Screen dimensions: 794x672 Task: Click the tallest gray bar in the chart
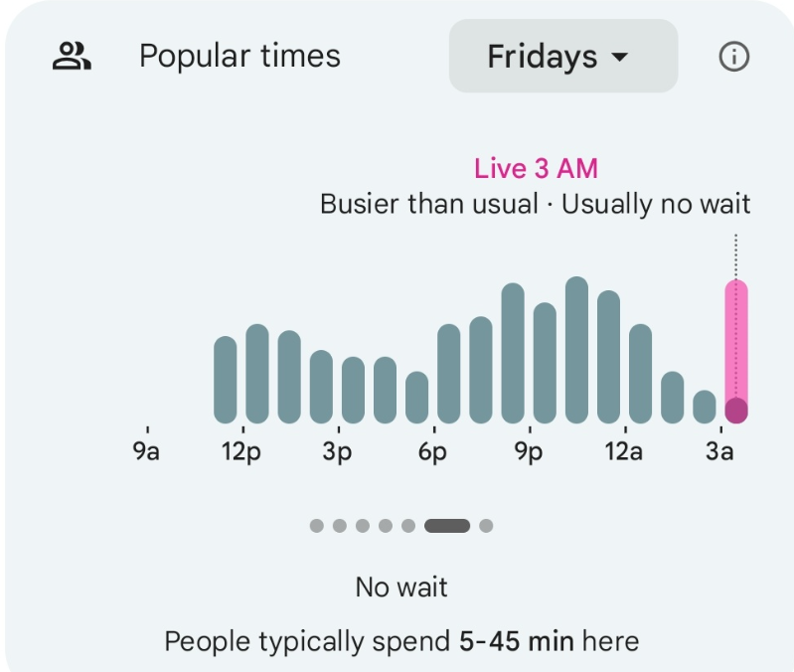click(x=576, y=350)
